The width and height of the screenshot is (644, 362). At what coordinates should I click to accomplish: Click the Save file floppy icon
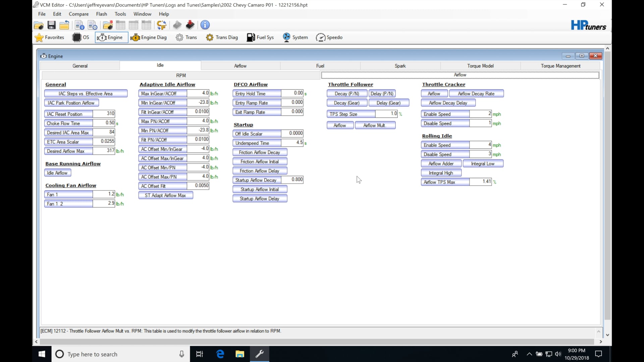[x=51, y=25]
